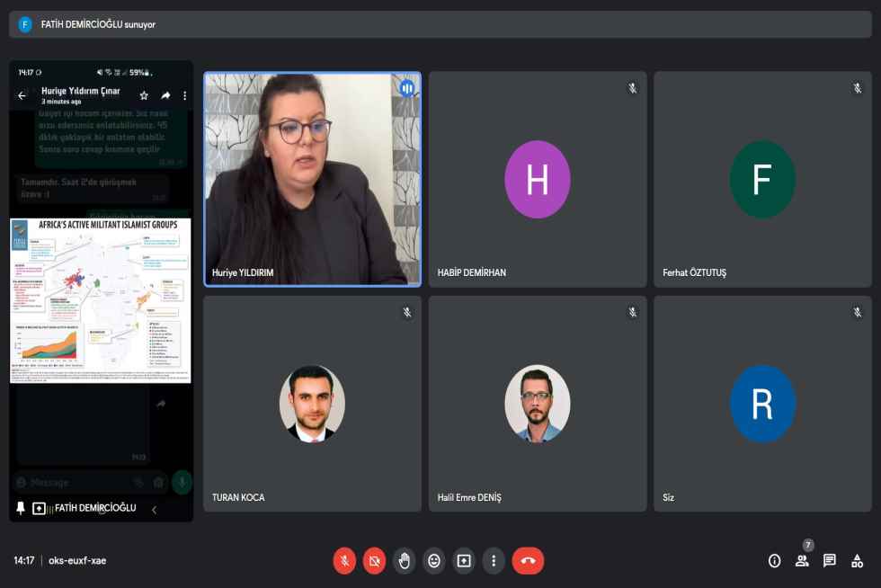The image size is (881, 588).
Task: Star the message in the shared phone screen
Action: tap(144, 95)
